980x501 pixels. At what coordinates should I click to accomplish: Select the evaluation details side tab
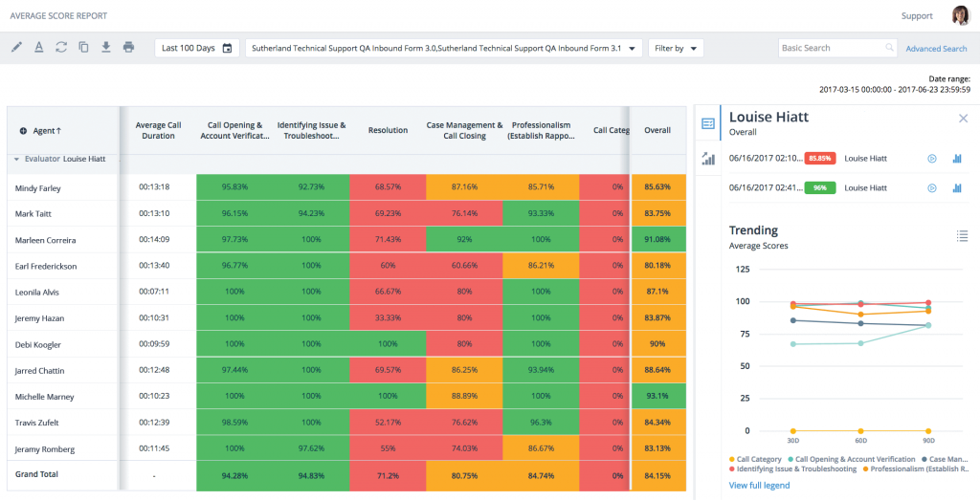[x=708, y=123]
